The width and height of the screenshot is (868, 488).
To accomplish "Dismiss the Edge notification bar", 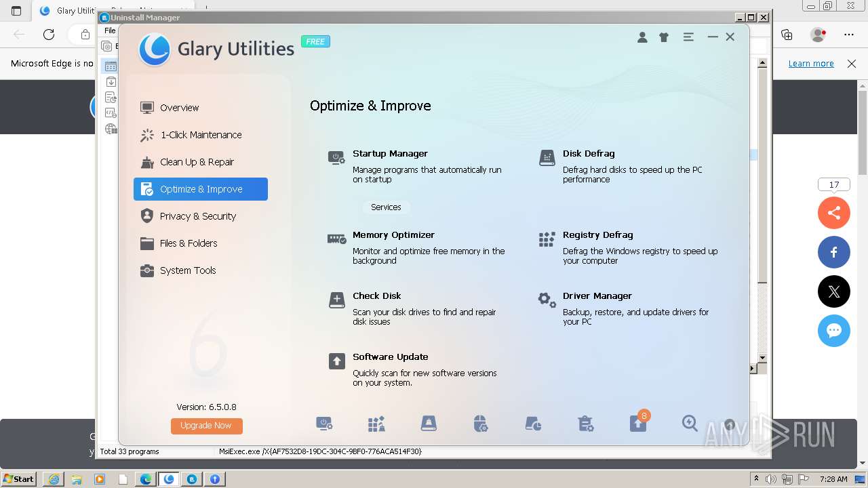I will (x=852, y=64).
